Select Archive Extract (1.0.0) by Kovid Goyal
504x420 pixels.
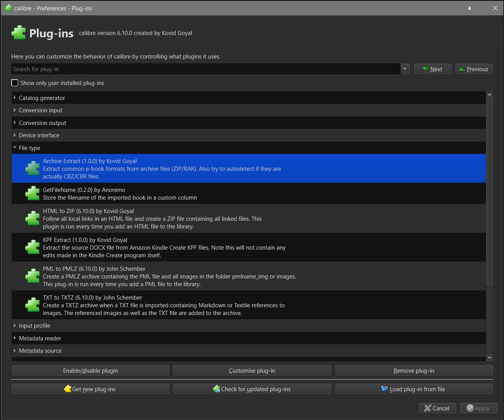pos(249,168)
